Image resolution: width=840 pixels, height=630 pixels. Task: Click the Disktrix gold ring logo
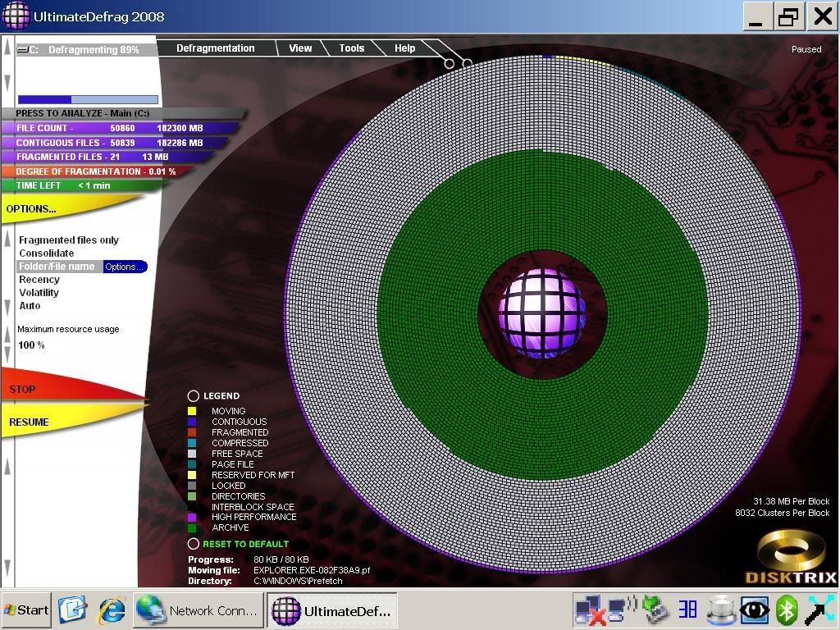[792, 550]
